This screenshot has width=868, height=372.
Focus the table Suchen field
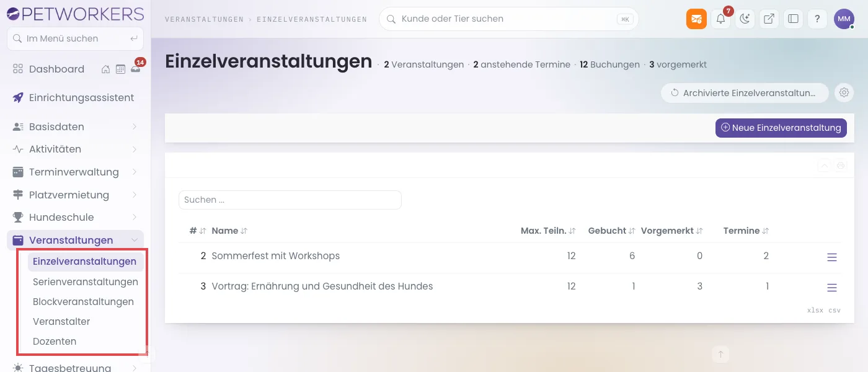(x=290, y=200)
